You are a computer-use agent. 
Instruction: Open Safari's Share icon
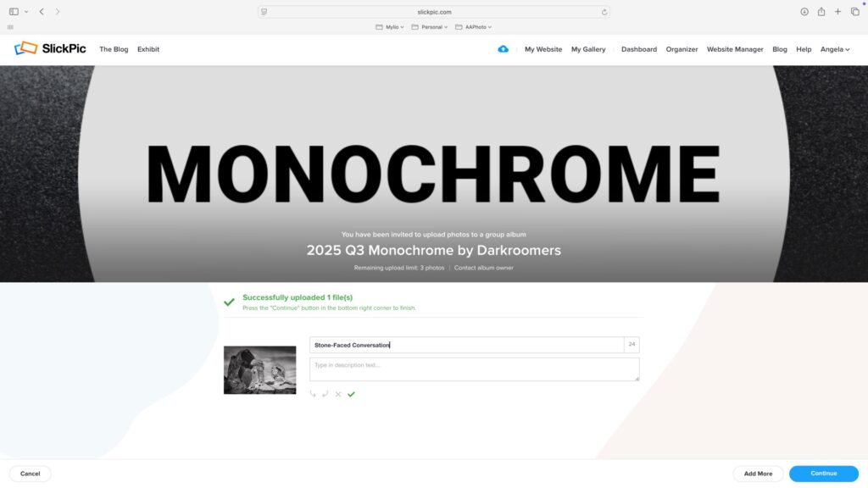821,12
